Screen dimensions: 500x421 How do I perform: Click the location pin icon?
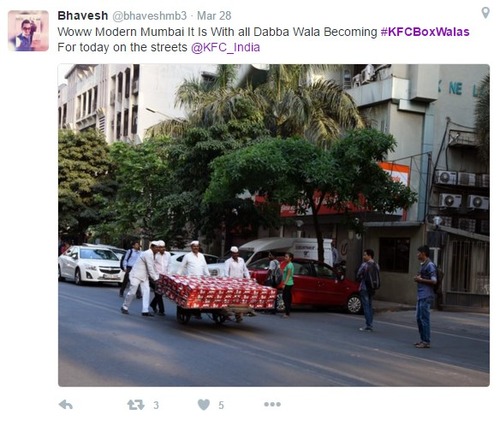click(x=486, y=13)
